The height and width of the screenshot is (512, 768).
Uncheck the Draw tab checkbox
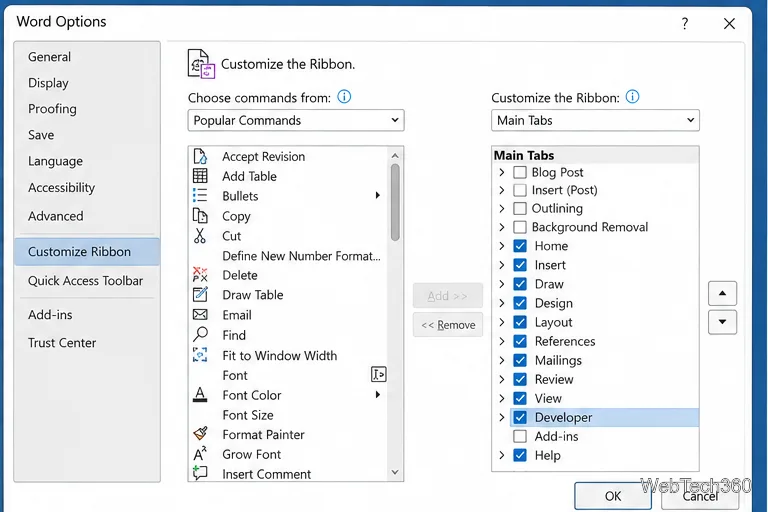(x=520, y=284)
